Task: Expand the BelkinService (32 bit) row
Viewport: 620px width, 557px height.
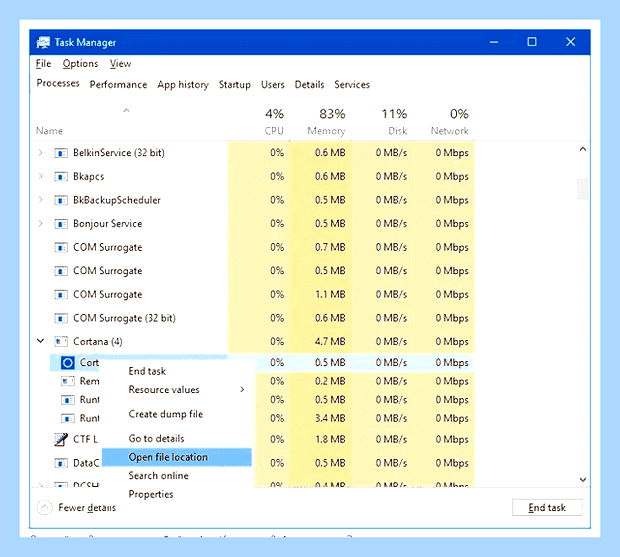Action: tap(40, 153)
